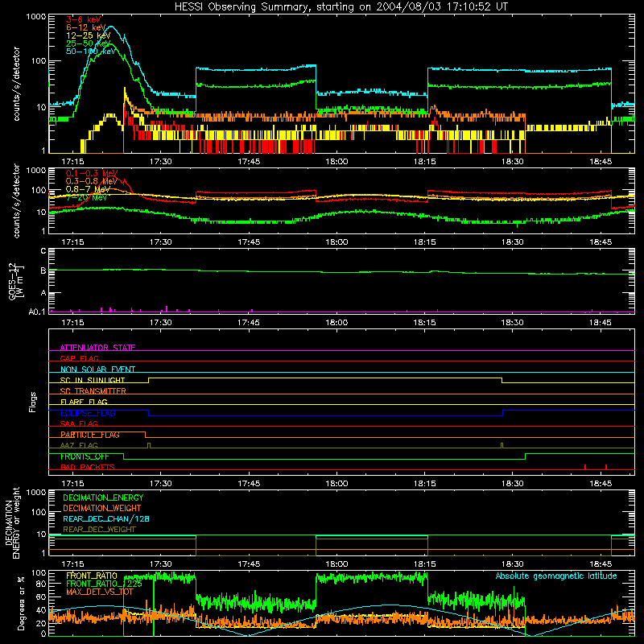Click the 18:15 time label under MeV panel
The width and height of the screenshot is (644, 644).
[x=425, y=242]
